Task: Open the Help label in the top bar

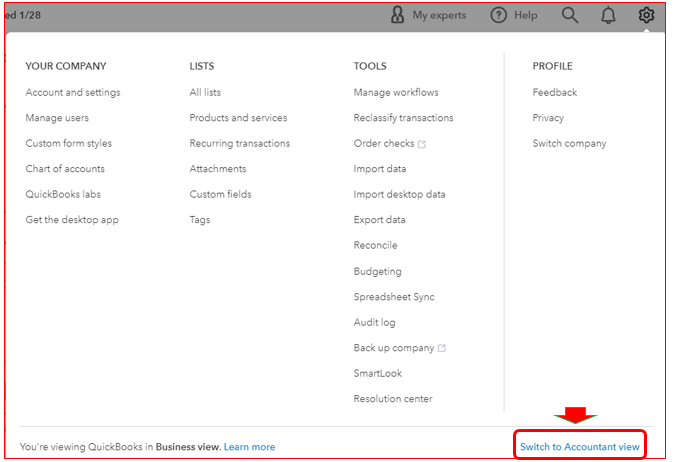Action: (x=526, y=15)
